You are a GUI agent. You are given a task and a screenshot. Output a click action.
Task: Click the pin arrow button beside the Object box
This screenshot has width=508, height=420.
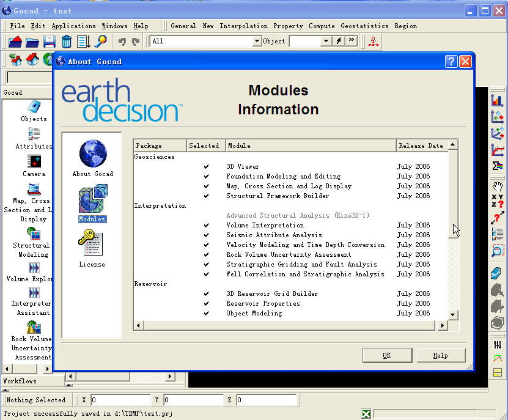tap(339, 41)
